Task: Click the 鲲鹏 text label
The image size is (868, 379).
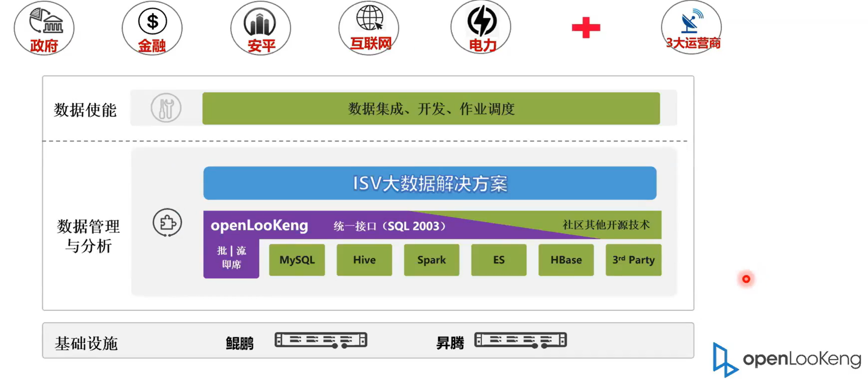Action: (x=240, y=343)
